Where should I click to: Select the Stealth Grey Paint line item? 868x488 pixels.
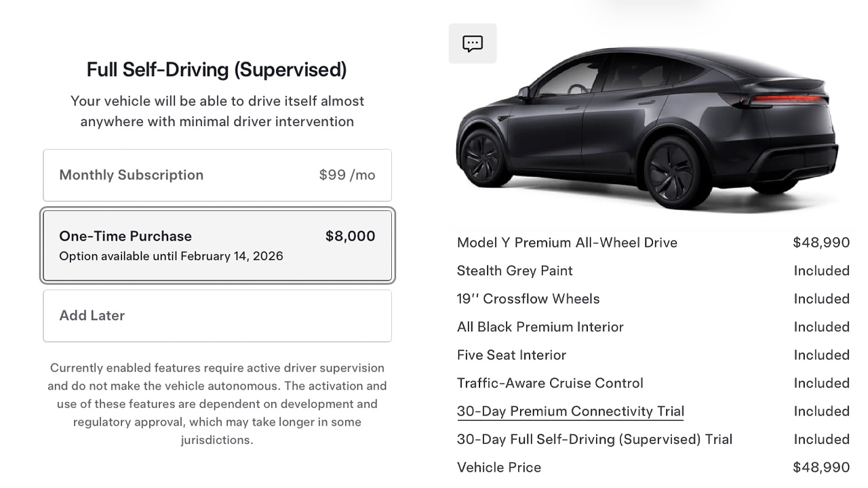pyautogui.click(x=515, y=271)
